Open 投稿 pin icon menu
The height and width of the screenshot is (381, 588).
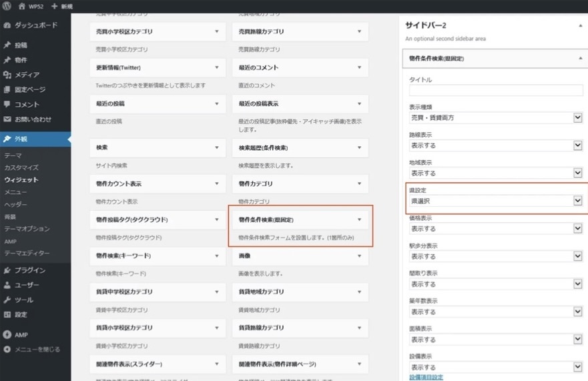coord(7,45)
